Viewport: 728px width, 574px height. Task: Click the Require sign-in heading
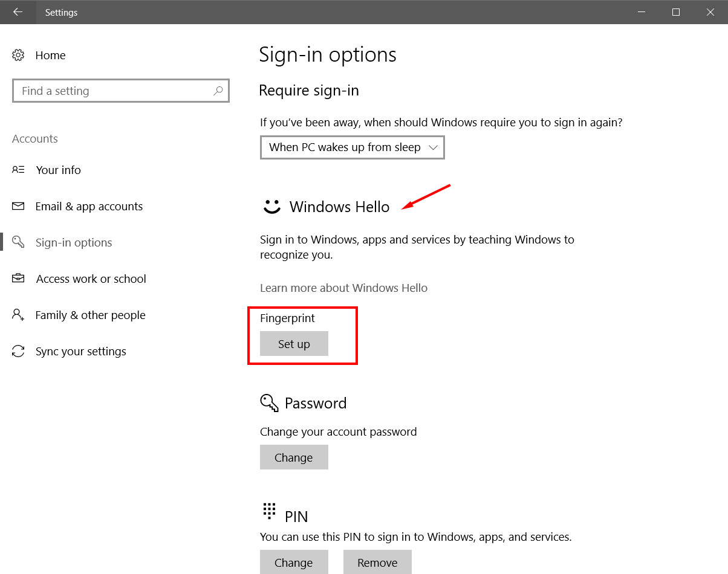pos(309,91)
